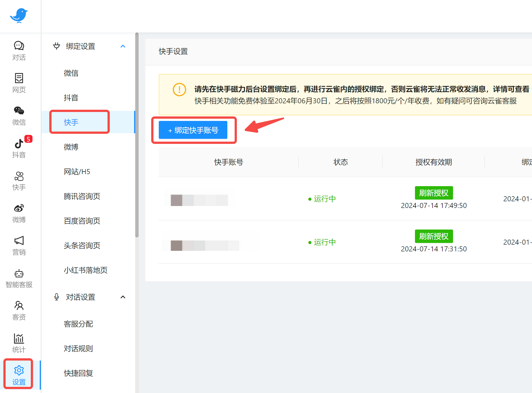This screenshot has height=393, width=532.
Task: Open 客服分配 menu item
Action: (x=78, y=324)
